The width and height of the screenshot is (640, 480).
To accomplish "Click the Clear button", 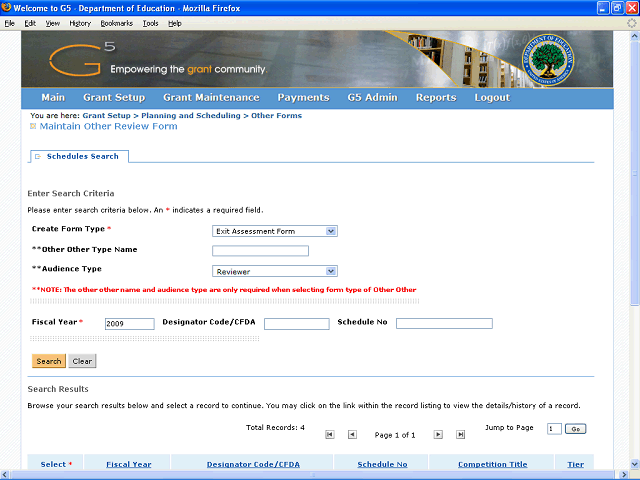I will (82, 361).
